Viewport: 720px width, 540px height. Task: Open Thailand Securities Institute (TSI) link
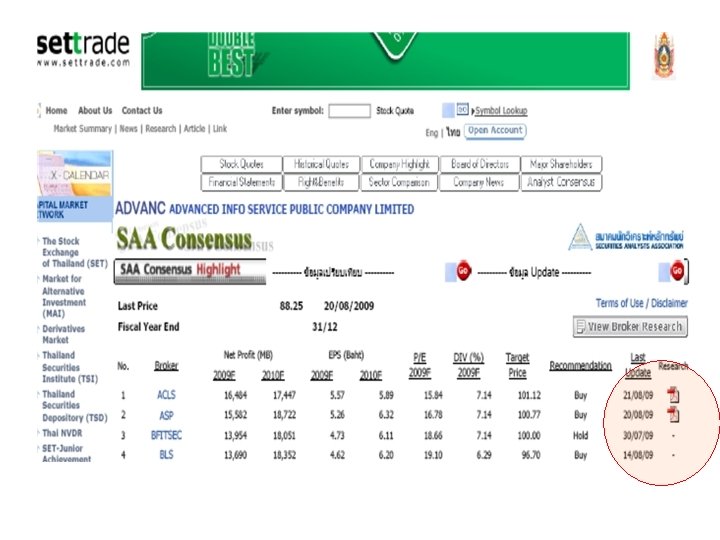70,367
